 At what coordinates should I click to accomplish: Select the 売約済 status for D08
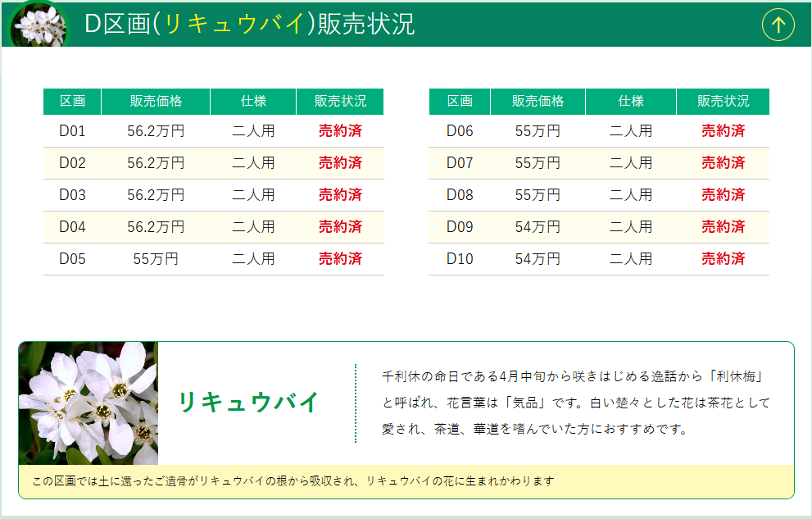click(723, 195)
